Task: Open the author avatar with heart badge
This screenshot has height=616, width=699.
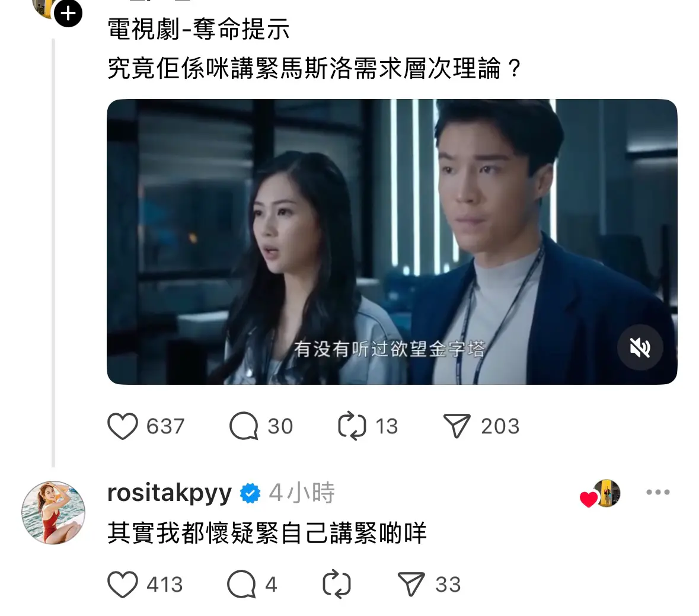Action: 600,494
